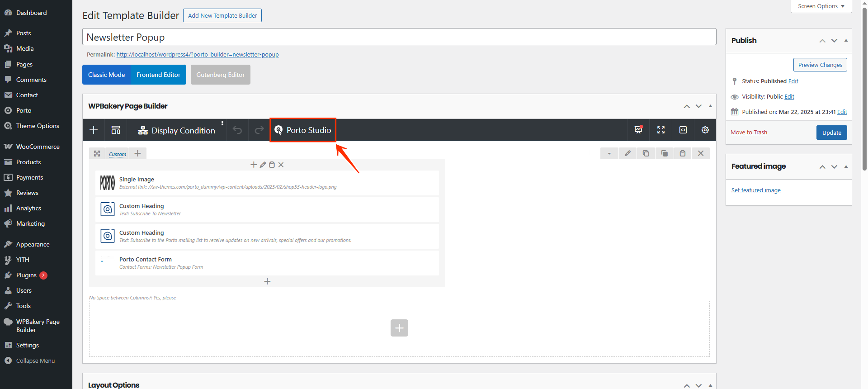868x389 pixels.
Task: Move the Publish panel down
Action: 834,41
